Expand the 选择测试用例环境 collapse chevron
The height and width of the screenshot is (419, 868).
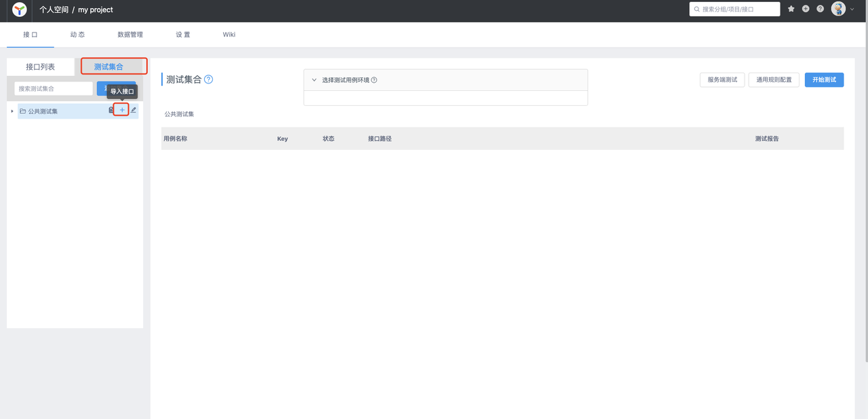coord(314,80)
